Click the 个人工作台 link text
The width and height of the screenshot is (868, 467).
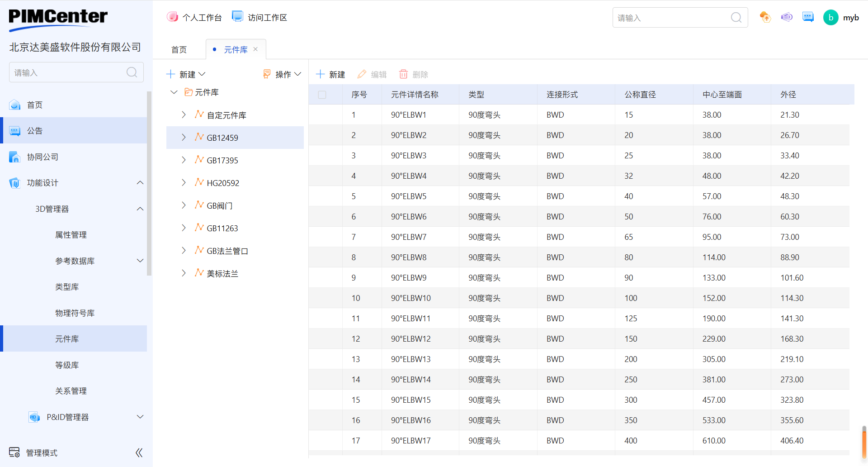click(x=202, y=18)
